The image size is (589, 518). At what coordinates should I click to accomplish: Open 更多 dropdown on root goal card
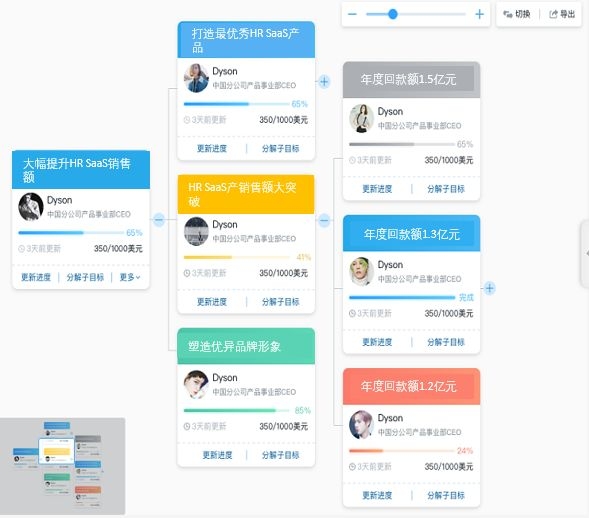coord(130,277)
